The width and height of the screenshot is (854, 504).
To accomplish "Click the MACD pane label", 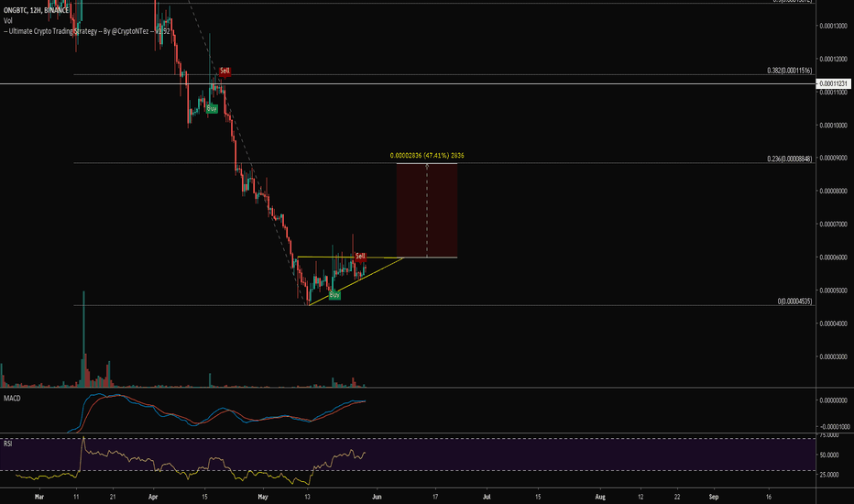I will [12, 399].
